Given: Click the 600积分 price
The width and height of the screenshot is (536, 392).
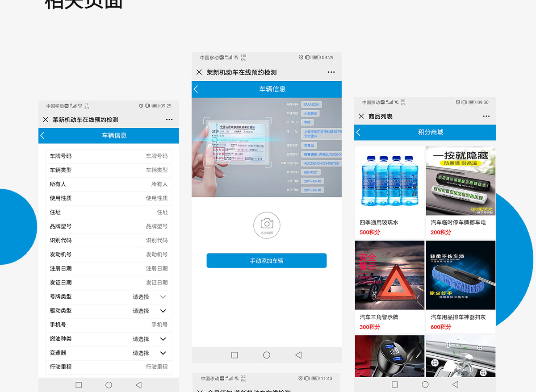Looking at the screenshot, I should click(441, 327).
